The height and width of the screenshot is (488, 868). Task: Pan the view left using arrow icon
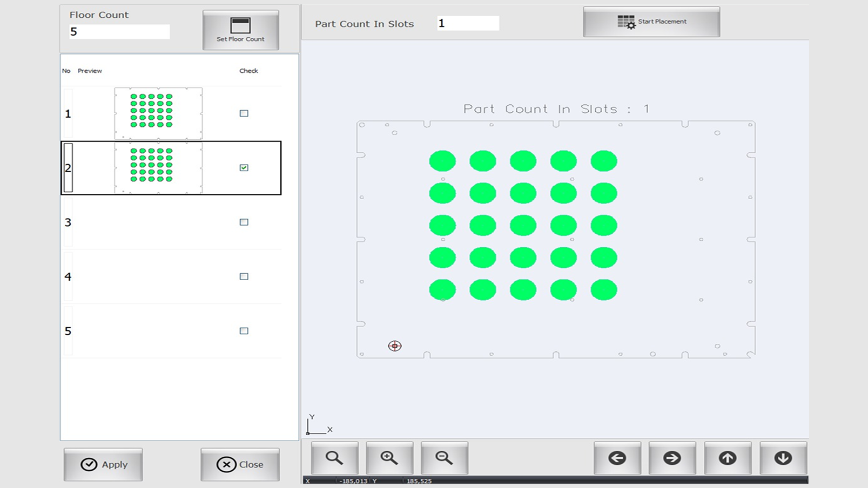pyautogui.click(x=617, y=457)
